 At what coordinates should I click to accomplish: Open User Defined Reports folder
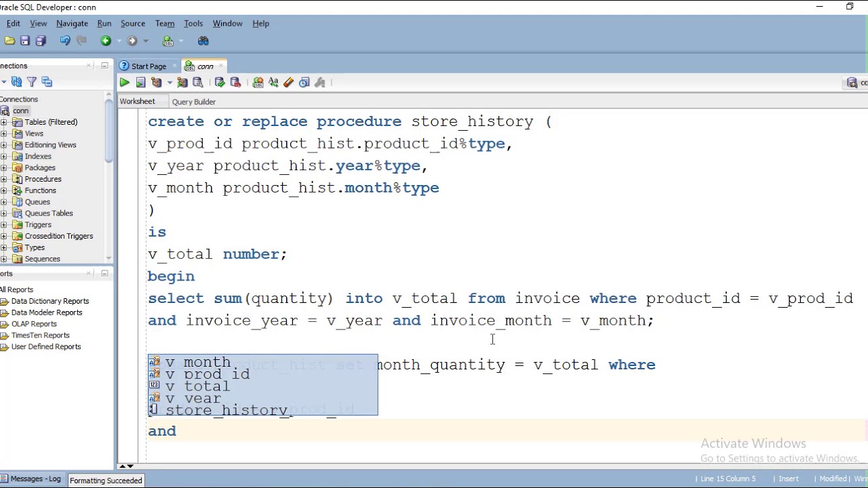(x=45, y=347)
